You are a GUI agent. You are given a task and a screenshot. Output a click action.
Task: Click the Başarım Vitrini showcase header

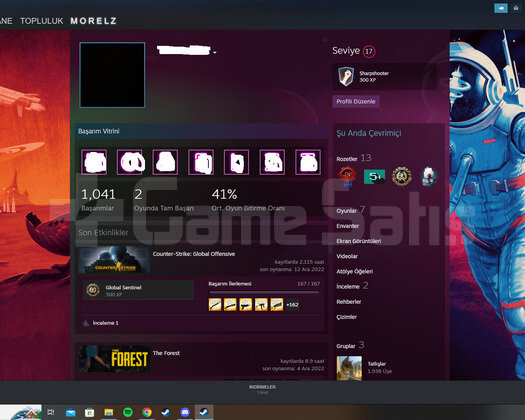coord(202,131)
